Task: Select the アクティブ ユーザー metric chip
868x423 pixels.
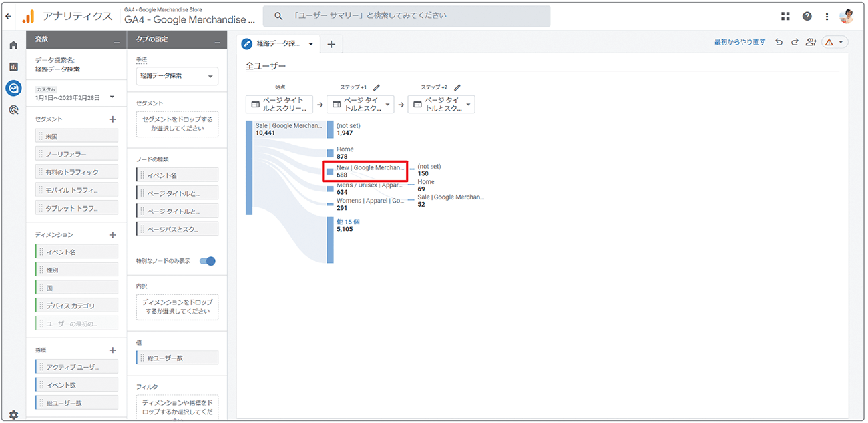Action: [76, 366]
